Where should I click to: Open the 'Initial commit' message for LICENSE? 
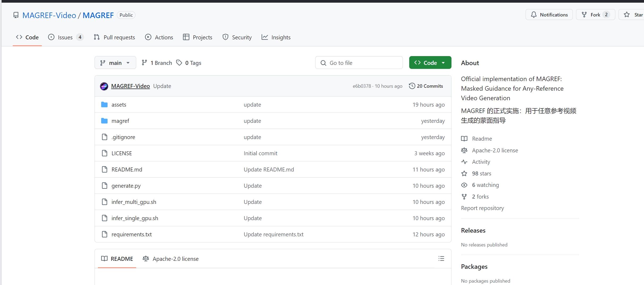click(x=261, y=153)
